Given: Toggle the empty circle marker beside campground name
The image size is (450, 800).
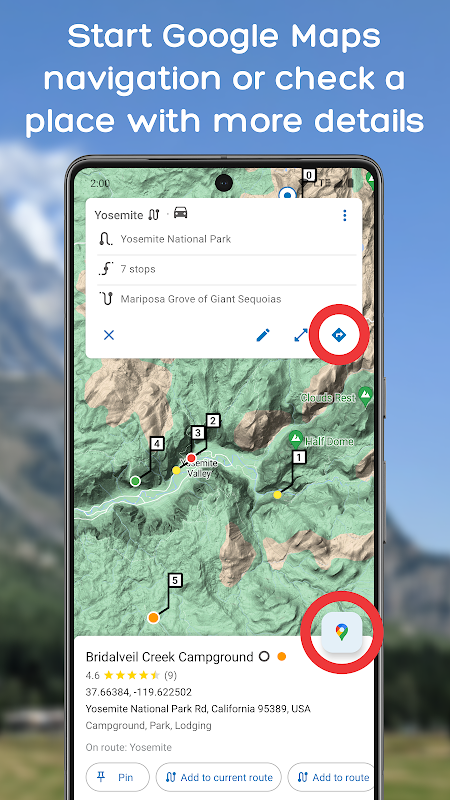Looking at the screenshot, I should point(264,657).
